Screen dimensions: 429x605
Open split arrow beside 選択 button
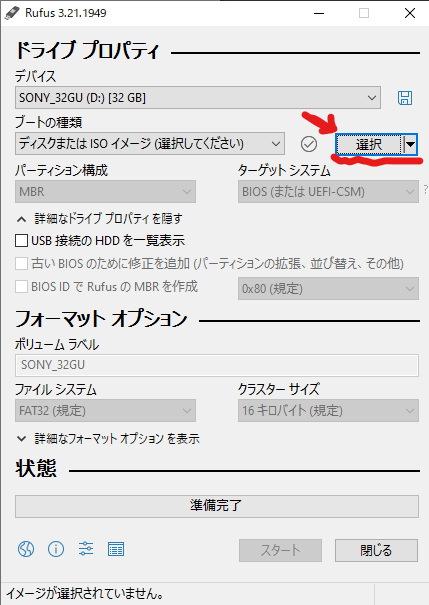tap(410, 144)
